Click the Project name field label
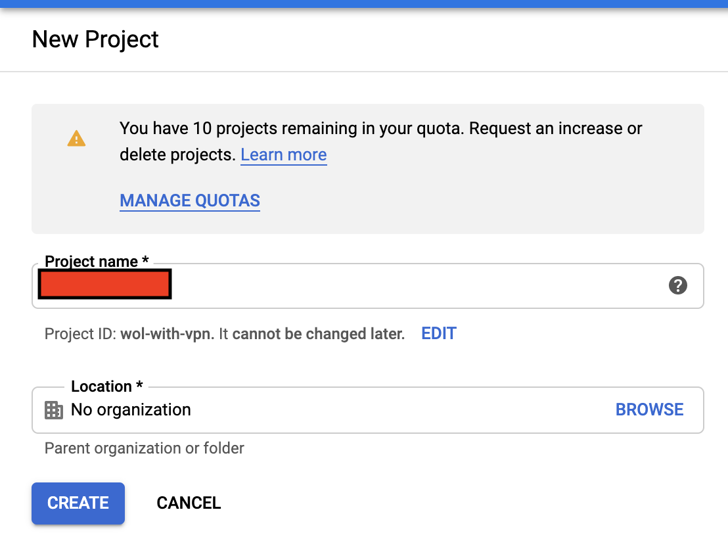728x560 pixels. click(97, 262)
